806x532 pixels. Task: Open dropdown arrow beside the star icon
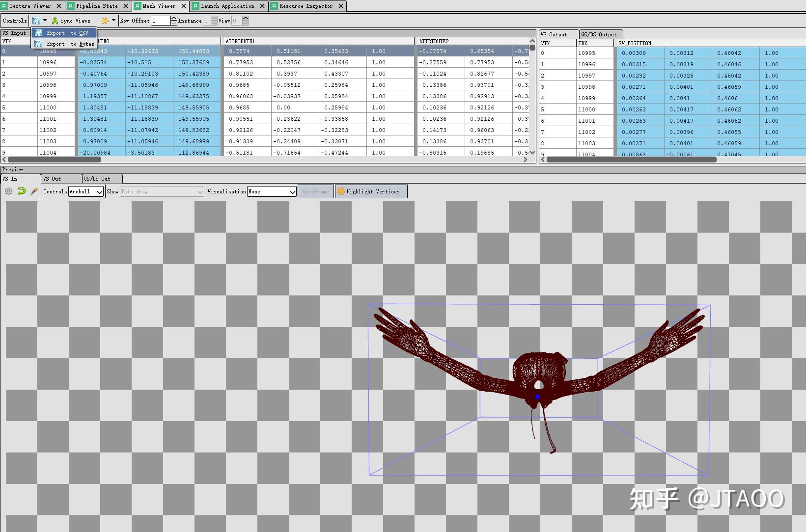(x=113, y=21)
